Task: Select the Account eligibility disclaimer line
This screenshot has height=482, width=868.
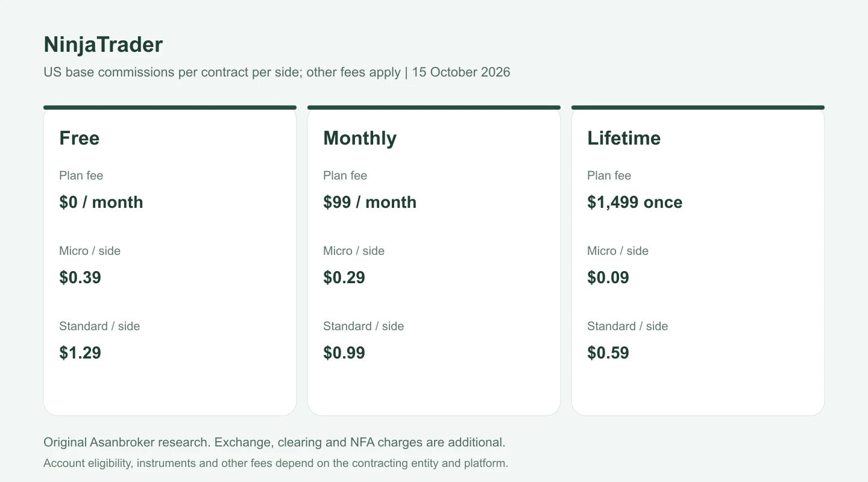Action: [276, 463]
